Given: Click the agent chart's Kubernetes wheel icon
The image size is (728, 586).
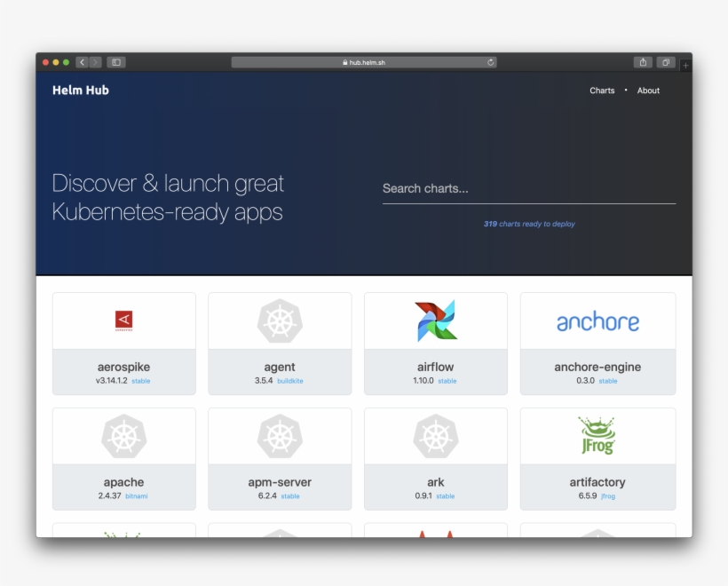Looking at the screenshot, I should (x=279, y=320).
